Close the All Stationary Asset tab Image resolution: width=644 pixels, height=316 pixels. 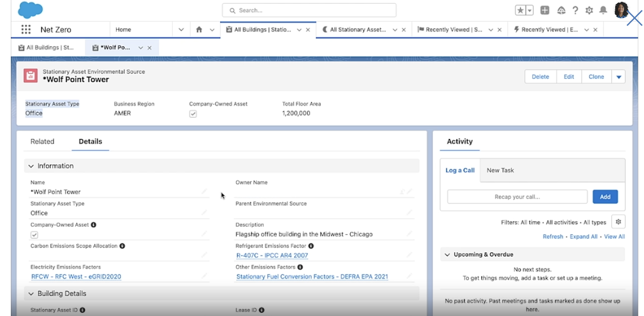[404, 30]
